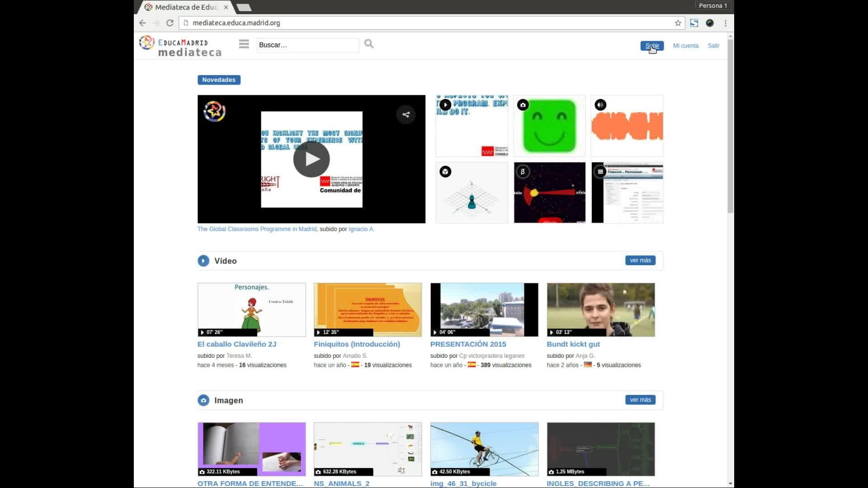Click the share icon on featured video
Screen dimensions: 868x488
(x=406, y=114)
